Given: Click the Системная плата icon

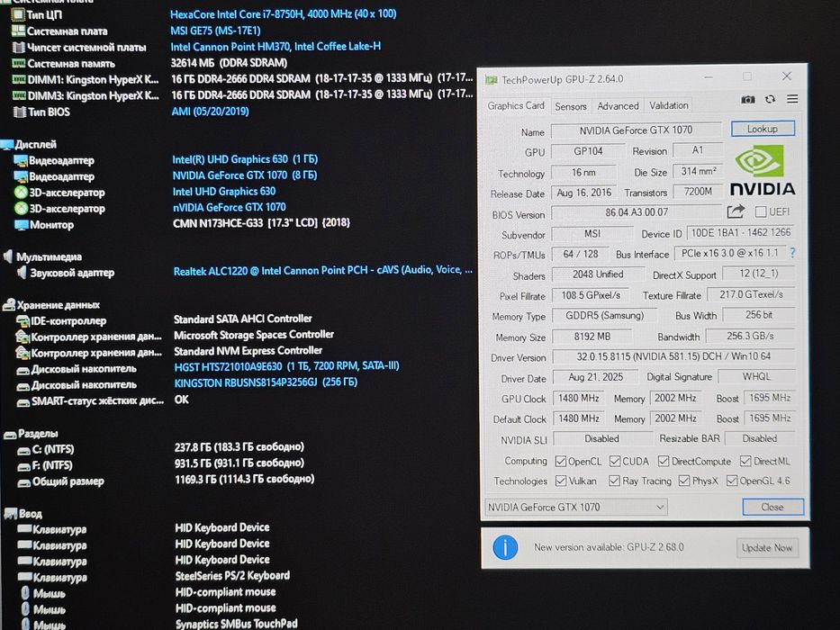Looking at the screenshot, I should point(18,31).
